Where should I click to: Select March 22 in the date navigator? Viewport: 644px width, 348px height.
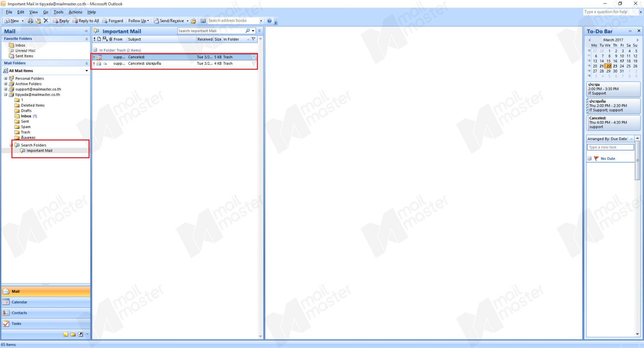tap(608, 66)
